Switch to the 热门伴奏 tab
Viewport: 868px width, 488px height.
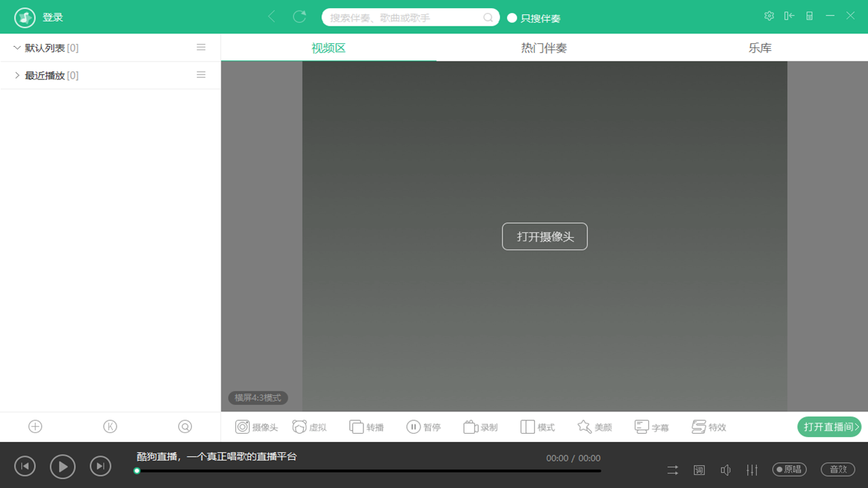pos(544,47)
